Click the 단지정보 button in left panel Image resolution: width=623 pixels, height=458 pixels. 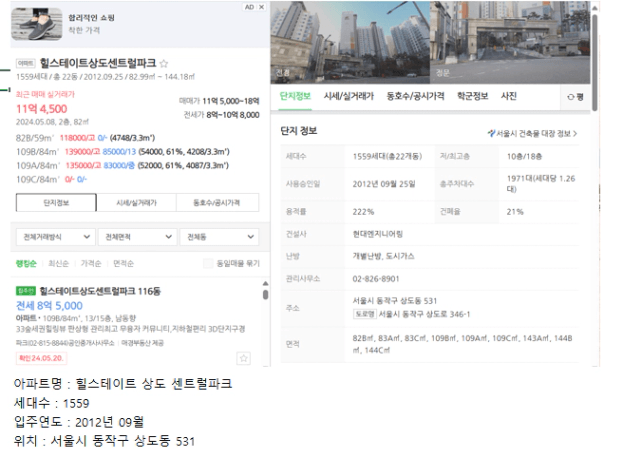55,202
